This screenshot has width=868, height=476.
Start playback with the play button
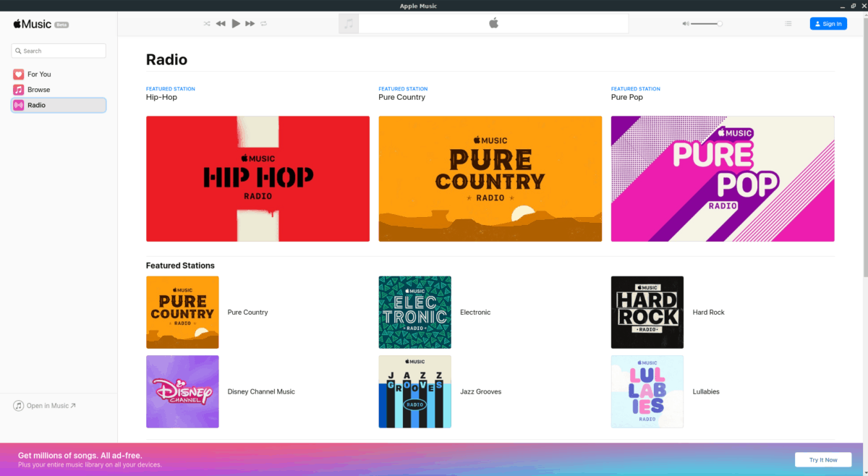(x=236, y=24)
